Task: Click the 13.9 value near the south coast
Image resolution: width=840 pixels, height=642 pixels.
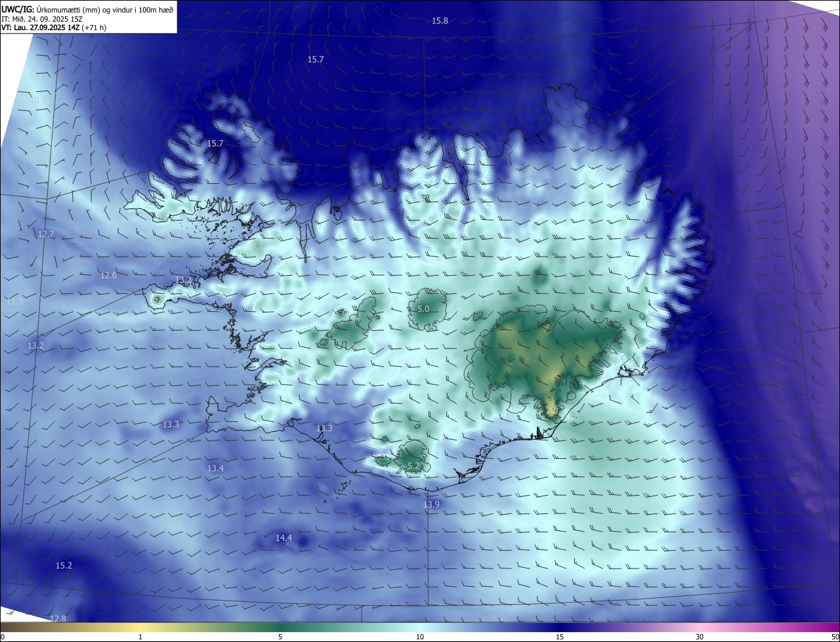Action: click(431, 505)
